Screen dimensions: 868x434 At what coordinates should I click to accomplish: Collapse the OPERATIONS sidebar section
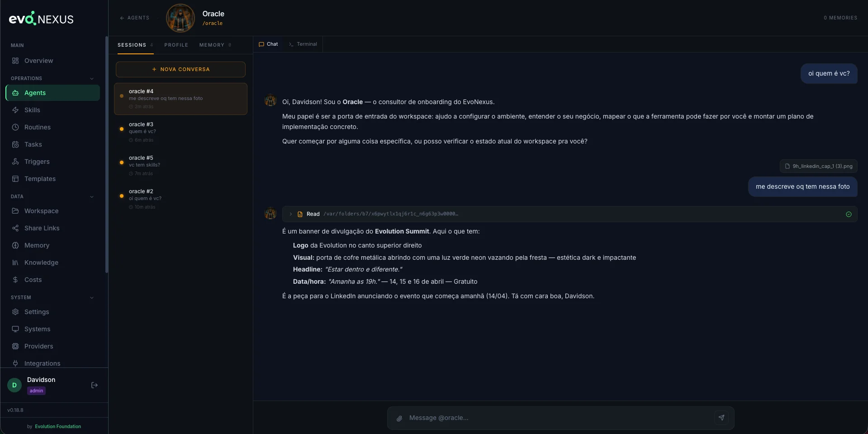[92, 78]
